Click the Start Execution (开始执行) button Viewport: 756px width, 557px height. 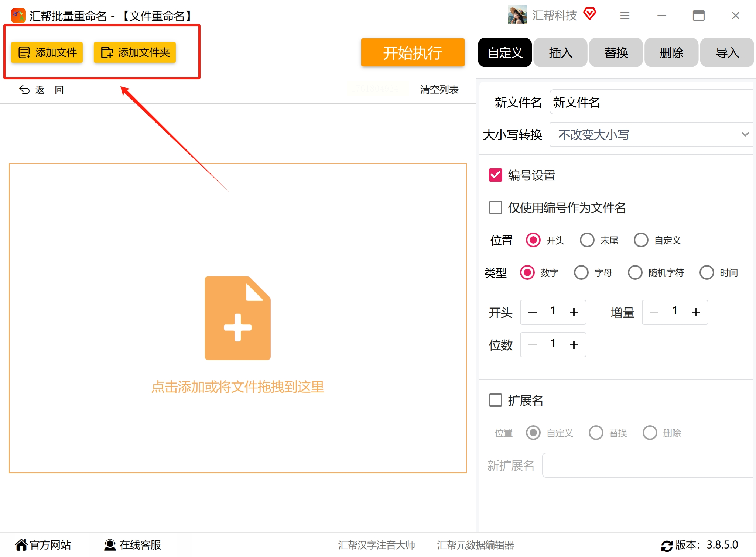click(x=413, y=52)
